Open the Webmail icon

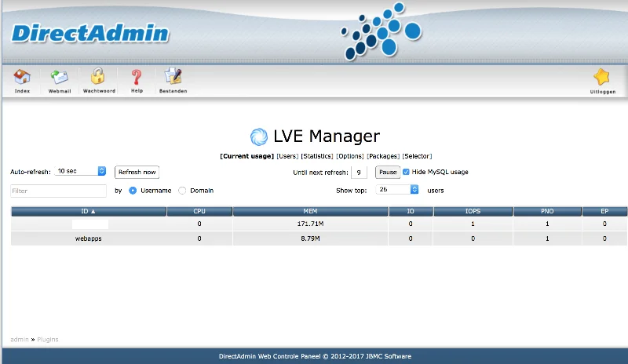(60, 78)
